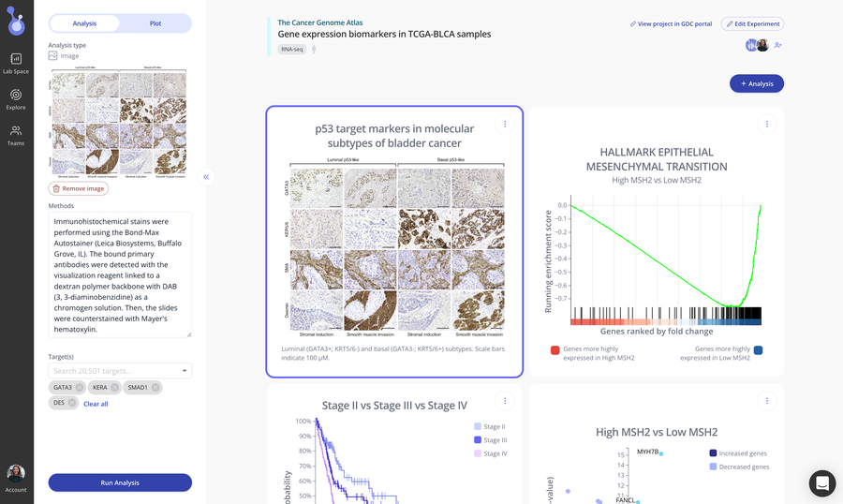Expand the targets search dropdown arrow
This screenshot has height=504, width=843.
(x=185, y=371)
